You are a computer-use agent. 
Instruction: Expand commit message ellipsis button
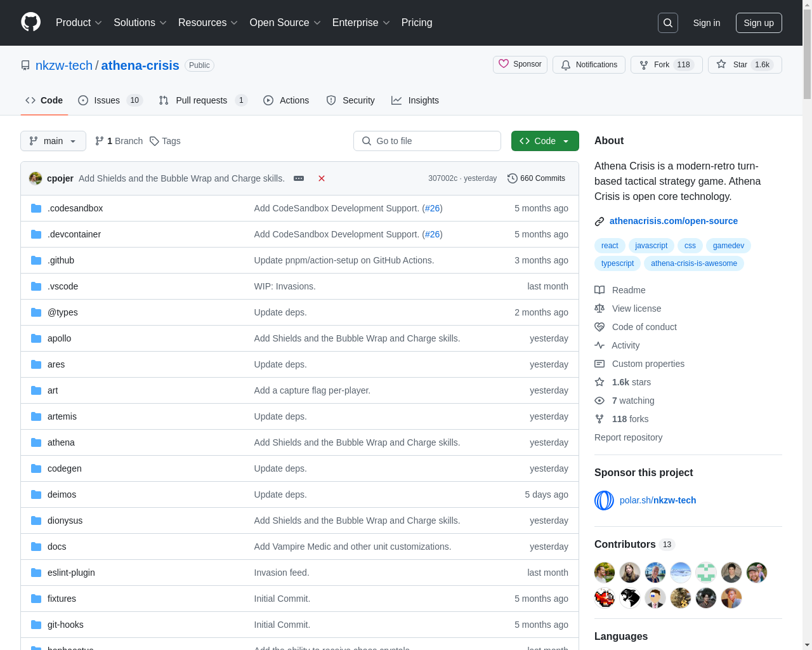tap(299, 178)
